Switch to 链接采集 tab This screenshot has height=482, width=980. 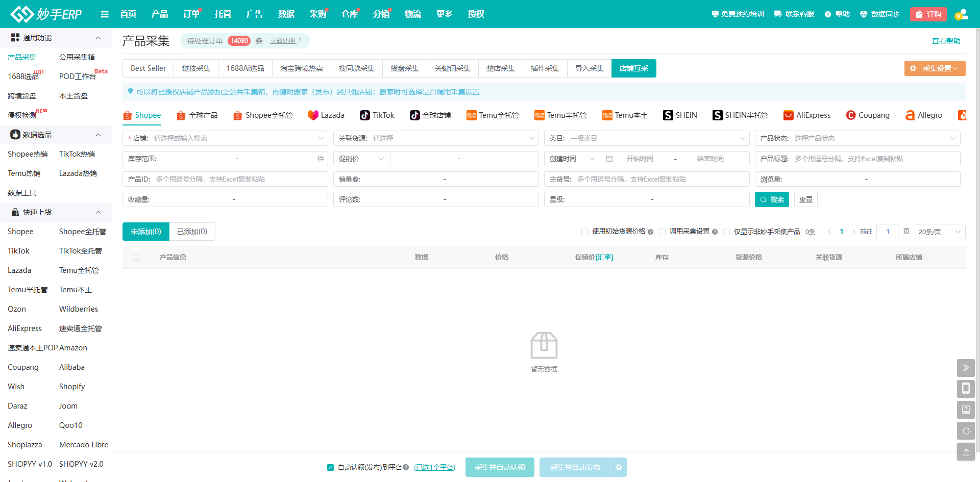196,68
